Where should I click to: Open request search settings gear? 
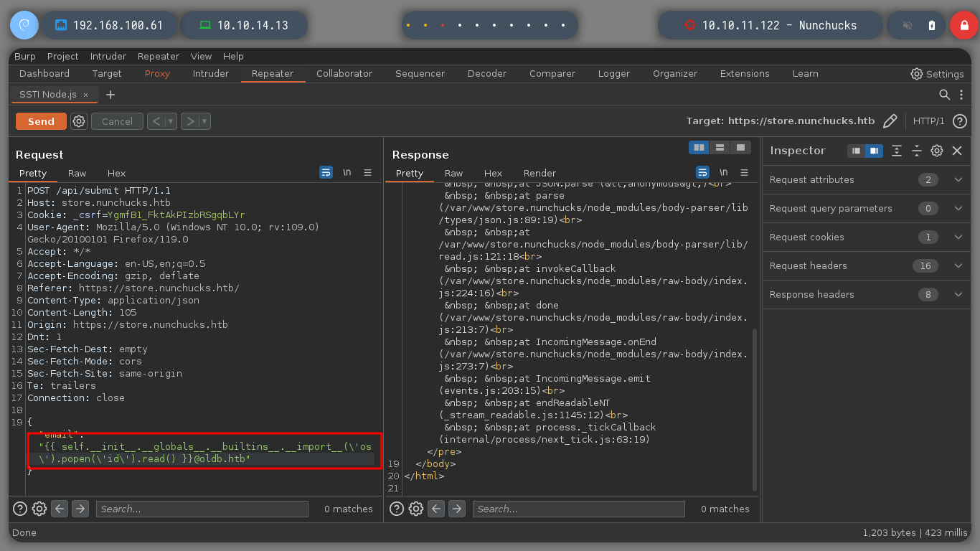pos(39,509)
